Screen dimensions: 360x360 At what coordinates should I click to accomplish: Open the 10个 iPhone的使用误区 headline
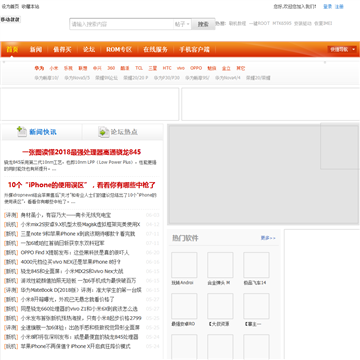(x=82, y=185)
